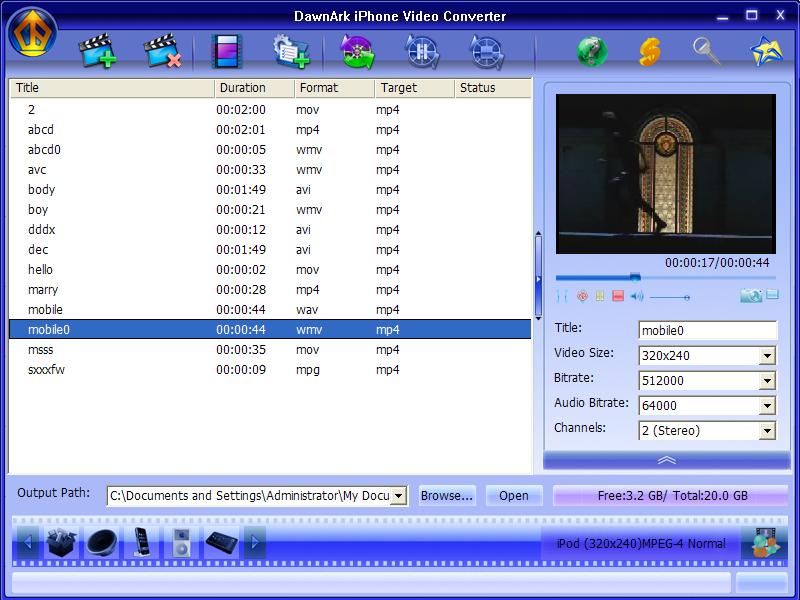Mute preview audio with the speaker icon
The height and width of the screenshot is (600, 800).
coord(637,296)
